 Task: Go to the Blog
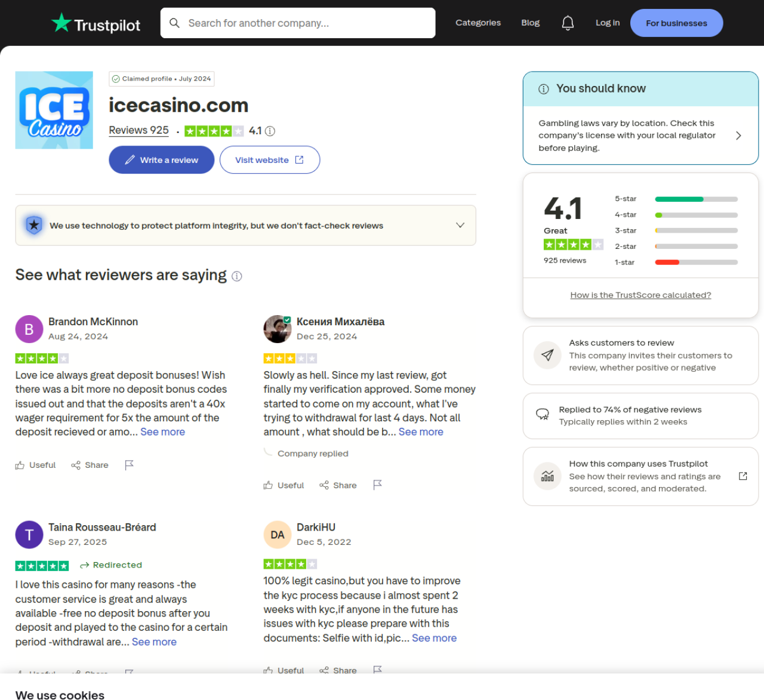(531, 23)
